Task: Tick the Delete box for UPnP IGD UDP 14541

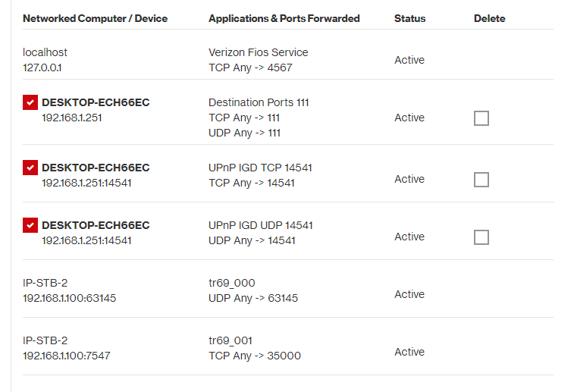Action: 481,237
